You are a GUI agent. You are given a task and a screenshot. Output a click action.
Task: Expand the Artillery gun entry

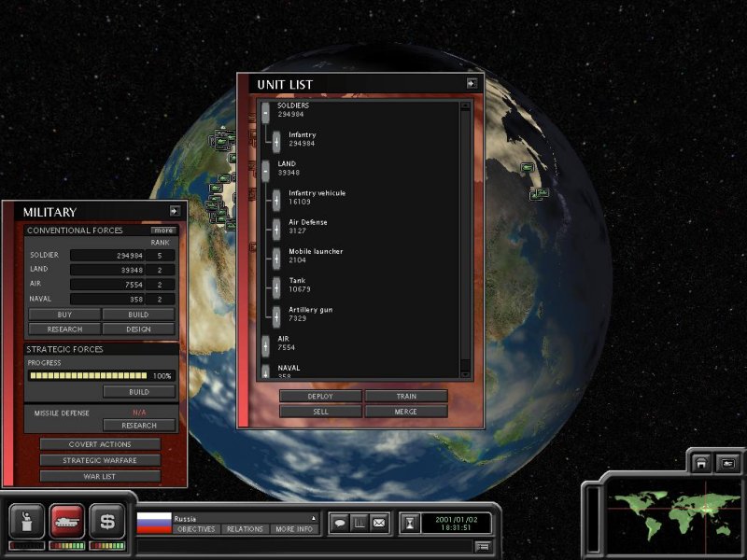click(276, 316)
